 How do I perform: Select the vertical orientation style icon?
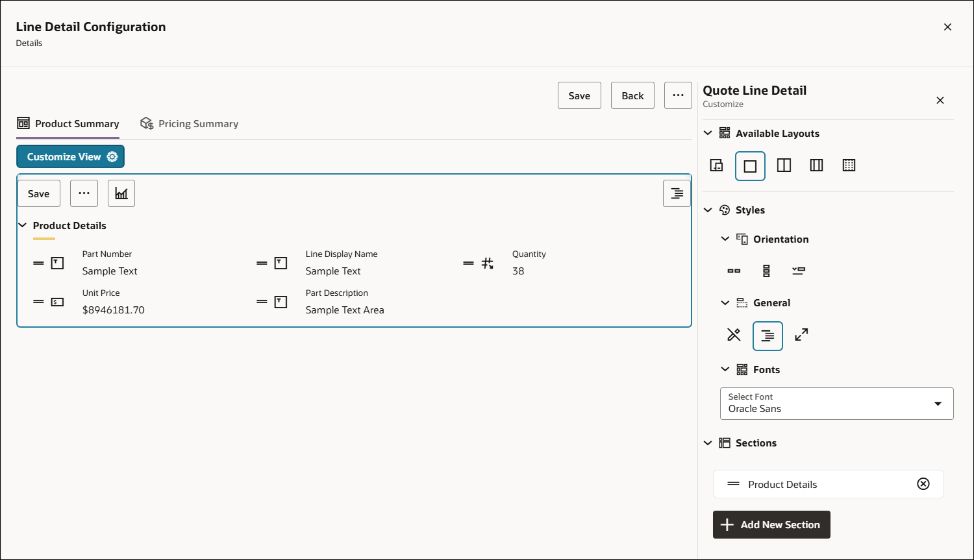pos(767,271)
